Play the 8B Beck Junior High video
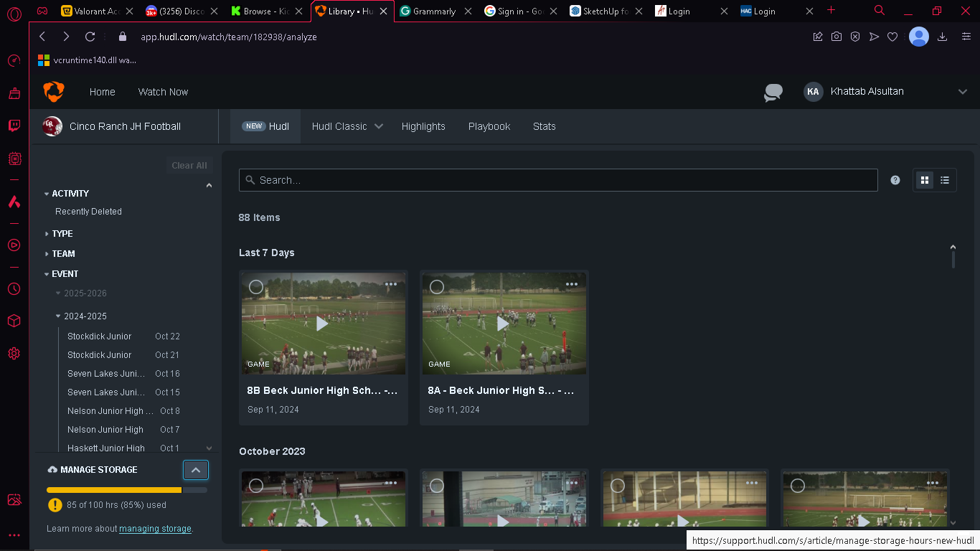Screen dimensions: 980x551 click(x=323, y=324)
